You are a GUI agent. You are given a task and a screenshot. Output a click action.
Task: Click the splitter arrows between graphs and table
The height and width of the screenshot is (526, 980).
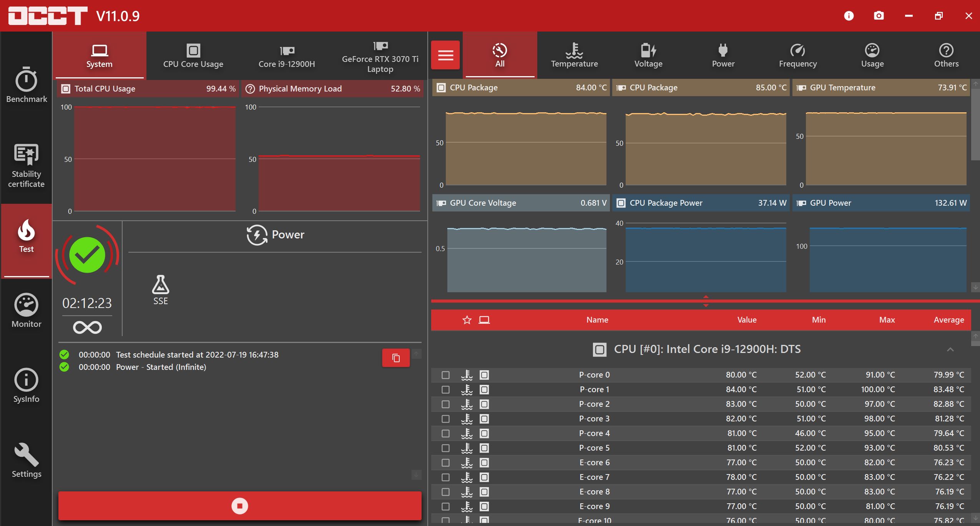tap(706, 301)
